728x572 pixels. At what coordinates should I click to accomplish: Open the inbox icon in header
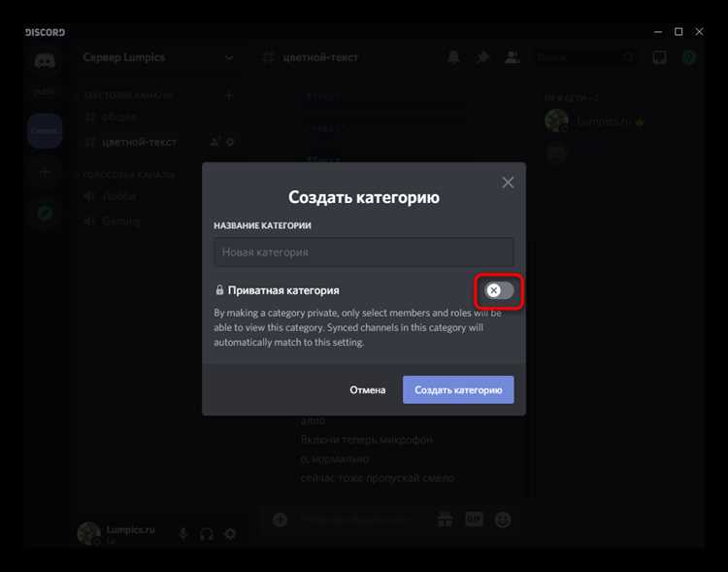click(659, 57)
